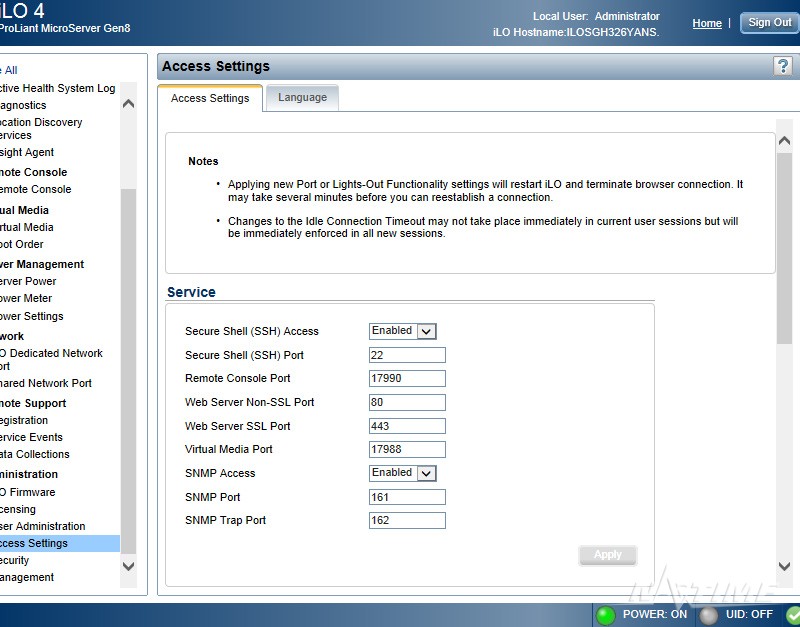This screenshot has height=627, width=800.
Task: Click the Virtual Media Port field
Action: pyautogui.click(x=407, y=449)
